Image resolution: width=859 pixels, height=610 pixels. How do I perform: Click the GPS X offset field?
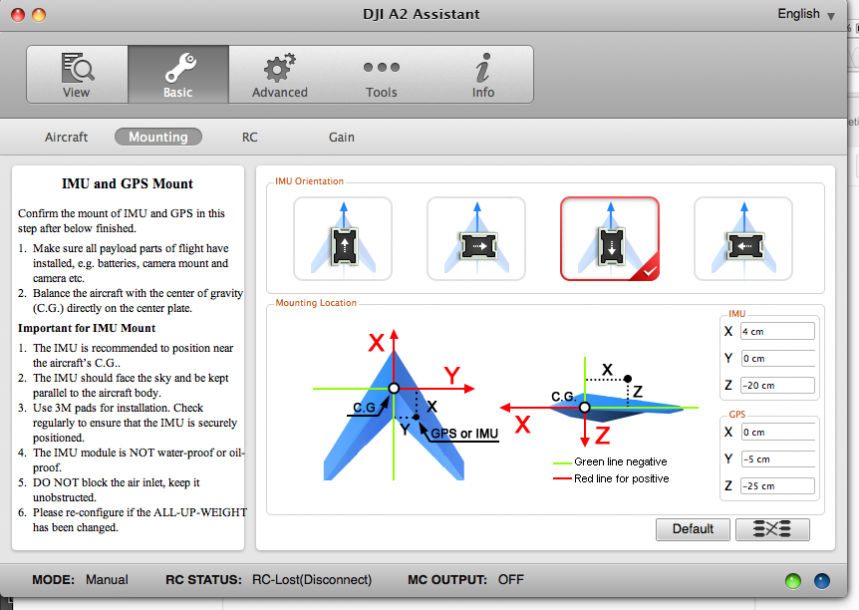777,432
